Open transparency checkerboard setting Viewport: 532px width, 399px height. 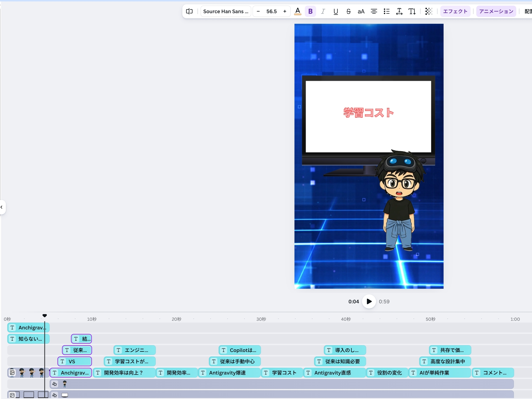[x=429, y=11]
